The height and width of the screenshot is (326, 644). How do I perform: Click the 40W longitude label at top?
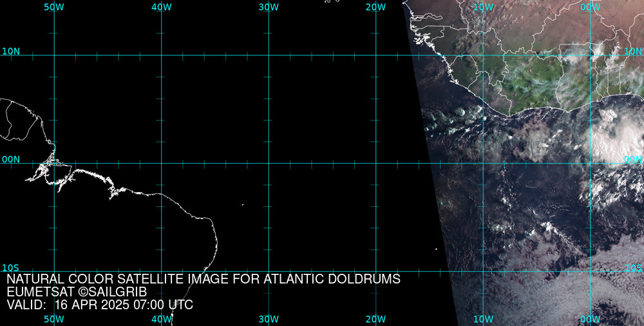click(162, 7)
